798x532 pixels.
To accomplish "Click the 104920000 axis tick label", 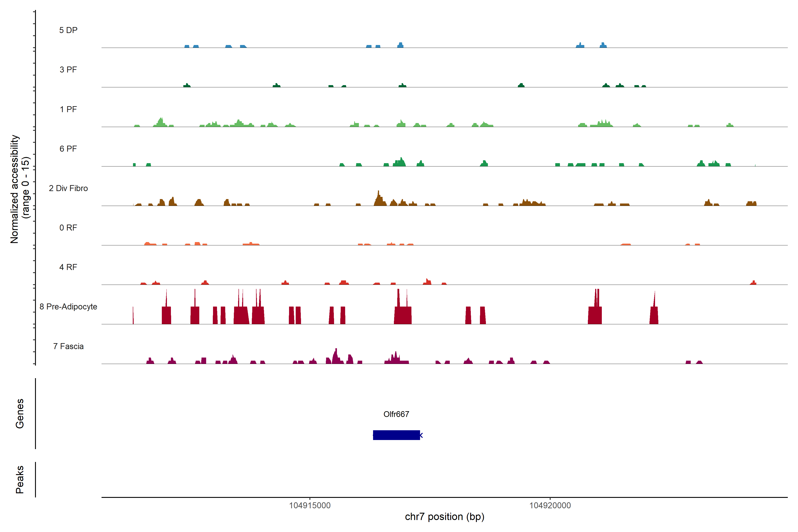I will (x=550, y=506).
